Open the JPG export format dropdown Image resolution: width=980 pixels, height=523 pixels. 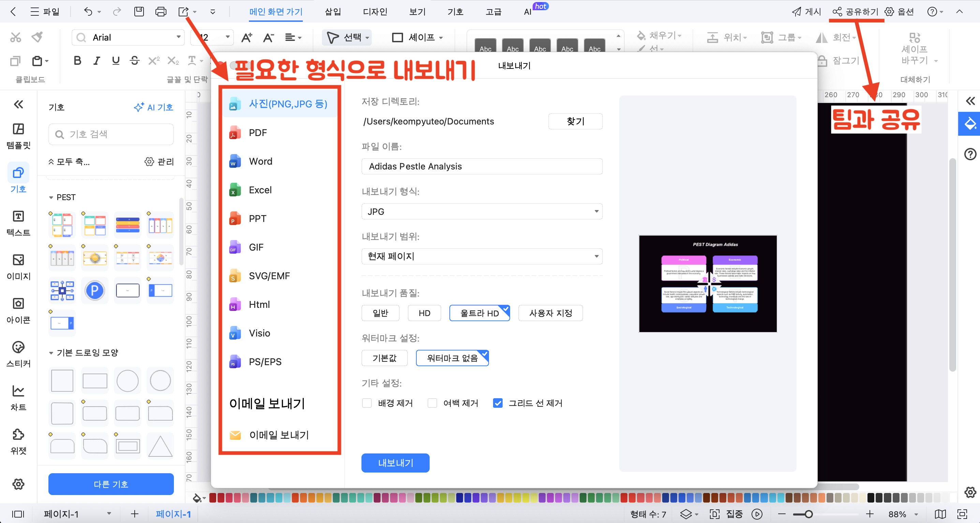481,211
